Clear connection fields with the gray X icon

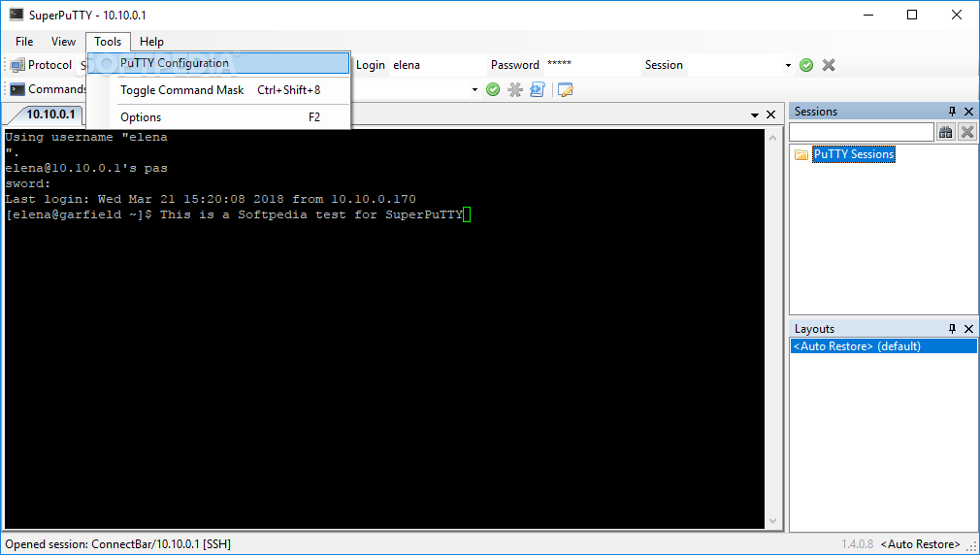coord(829,65)
